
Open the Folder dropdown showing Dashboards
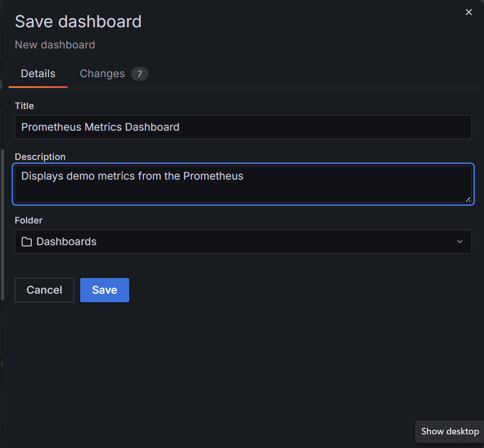pyautogui.click(x=243, y=242)
